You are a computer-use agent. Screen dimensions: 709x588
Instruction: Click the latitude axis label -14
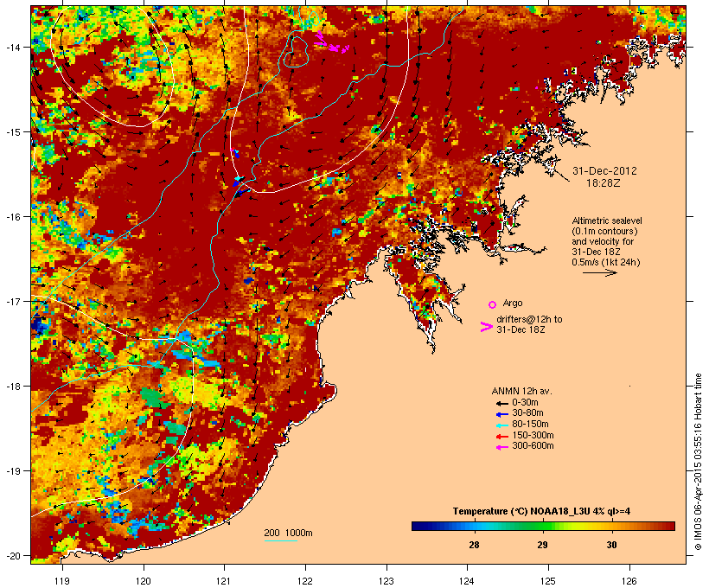13,47
